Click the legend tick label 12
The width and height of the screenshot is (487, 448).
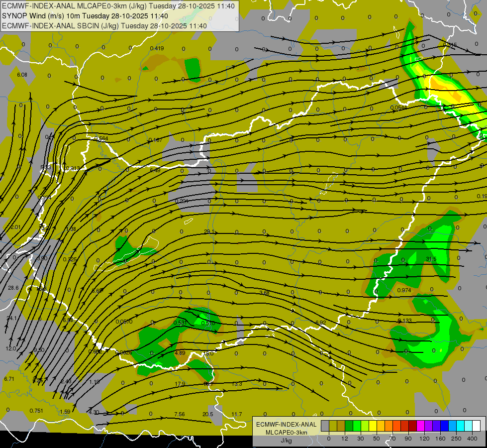(345, 439)
